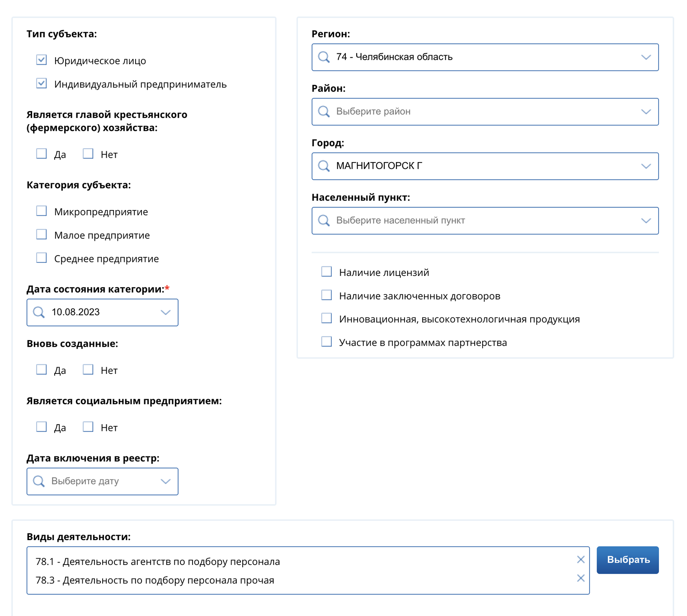
Task: Uncheck Индивидуальный предприниматель checkbox
Action: [42, 84]
